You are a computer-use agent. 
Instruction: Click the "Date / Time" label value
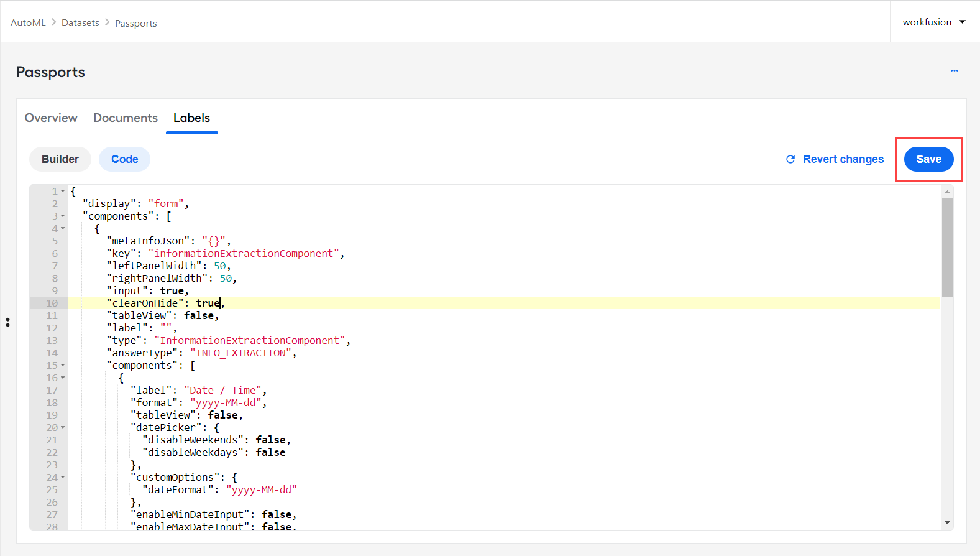(222, 390)
